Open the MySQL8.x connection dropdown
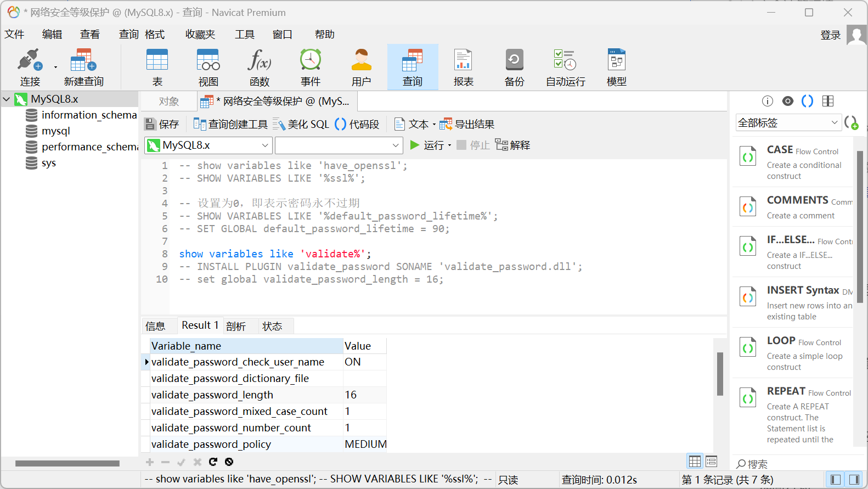 point(208,145)
